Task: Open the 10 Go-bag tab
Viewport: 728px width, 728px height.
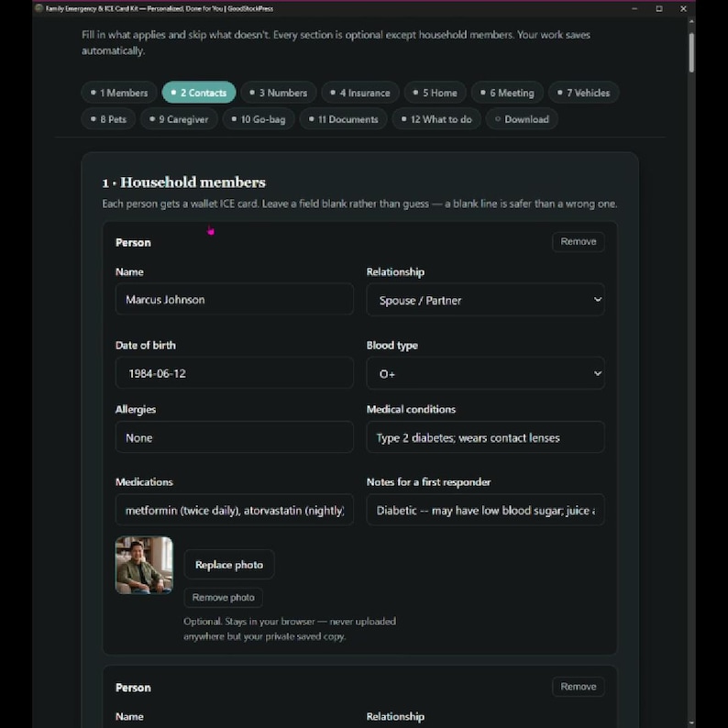Action: coord(259,119)
